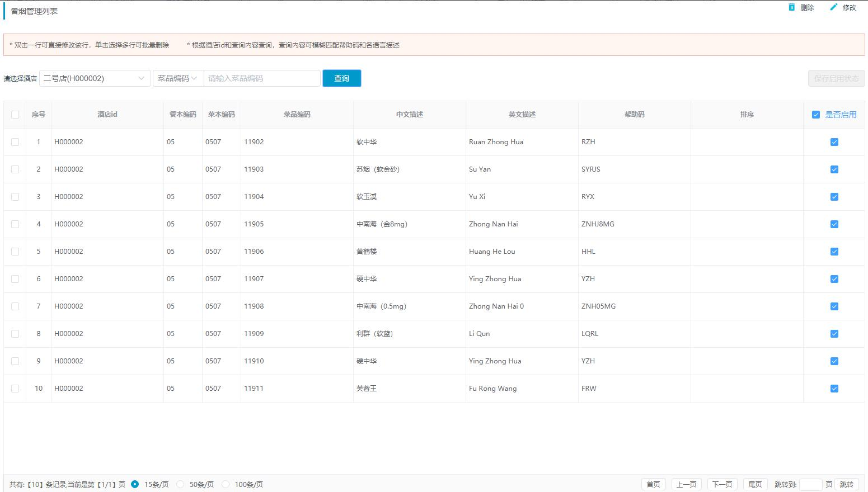
Task: Click the 保存启用状态 button
Action: click(x=836, y=78)
